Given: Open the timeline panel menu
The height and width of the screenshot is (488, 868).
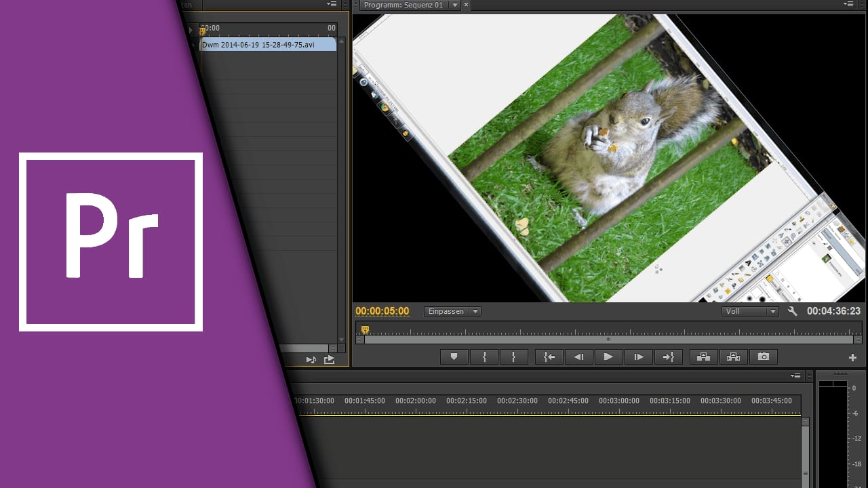Looking at the screenshot, I should [x=795, y=375].
